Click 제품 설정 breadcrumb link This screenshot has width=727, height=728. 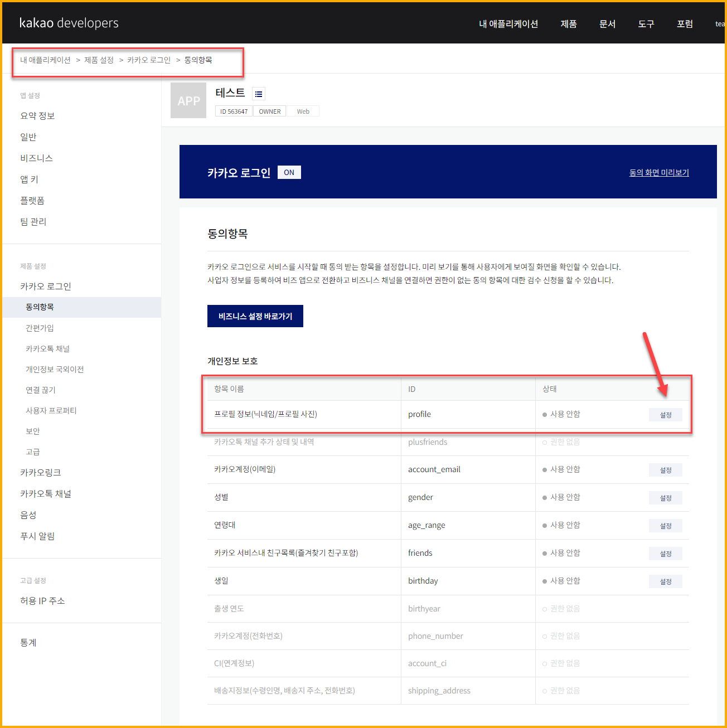tap(99, 60)
